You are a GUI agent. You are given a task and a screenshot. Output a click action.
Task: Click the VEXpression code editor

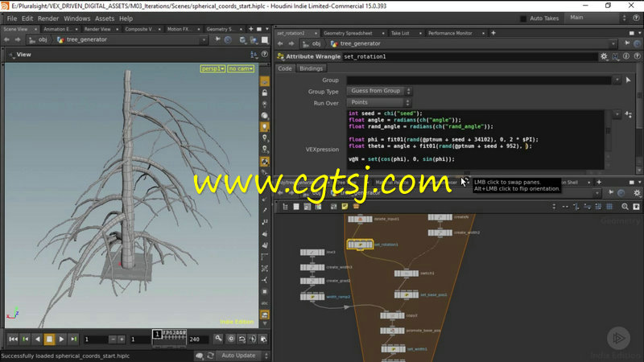476,139
